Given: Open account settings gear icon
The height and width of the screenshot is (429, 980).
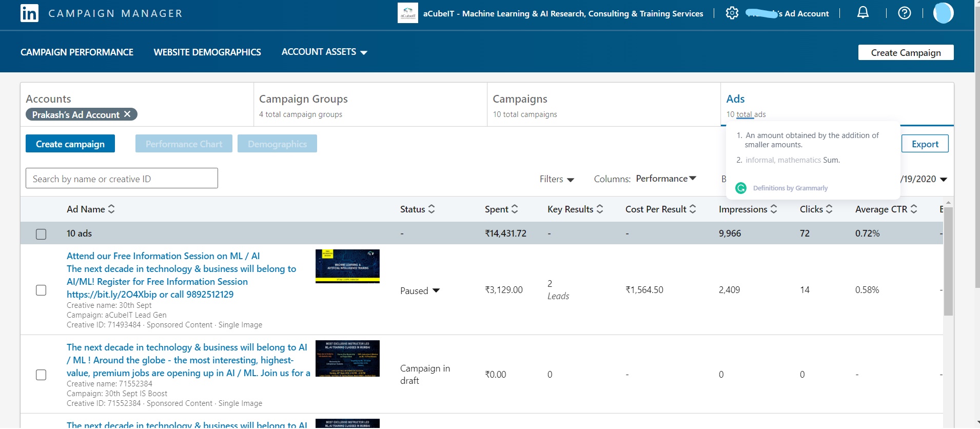Looking at the screenshot, I should (732, 13).
